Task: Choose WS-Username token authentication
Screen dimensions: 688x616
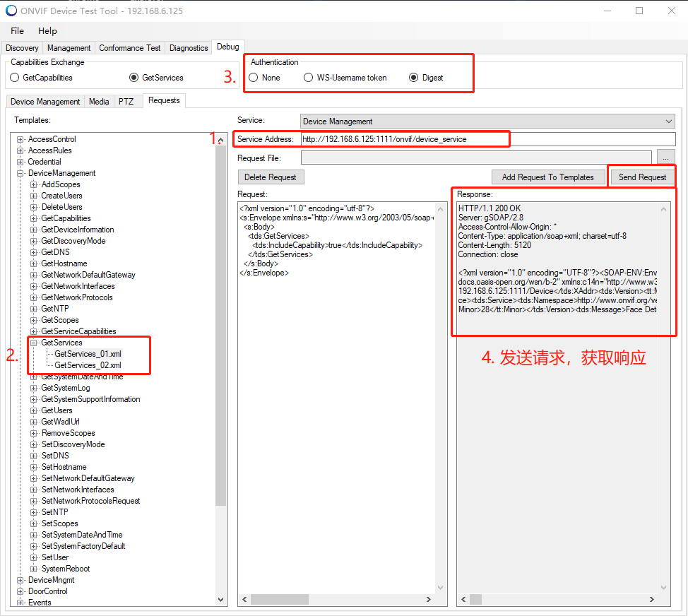Action: [x=309, y=78]
